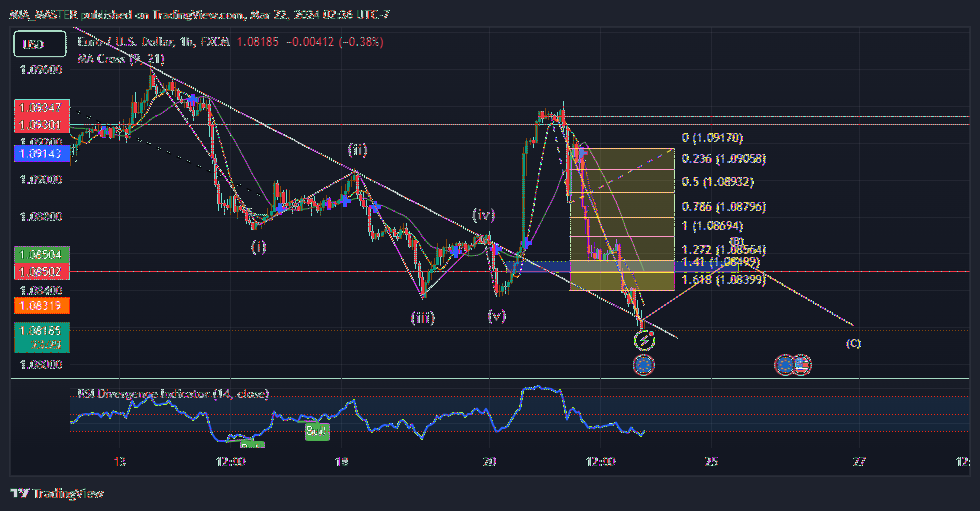Select the Fibonacci 1.618 (1.08399) level label
The image size is (980, 511).
(x=724, y=279)
